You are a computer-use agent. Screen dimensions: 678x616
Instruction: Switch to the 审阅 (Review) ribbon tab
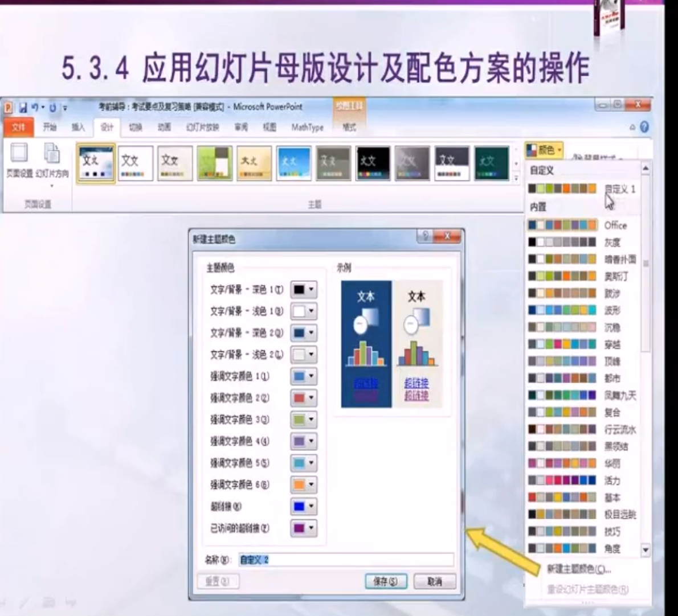point(241,127)
